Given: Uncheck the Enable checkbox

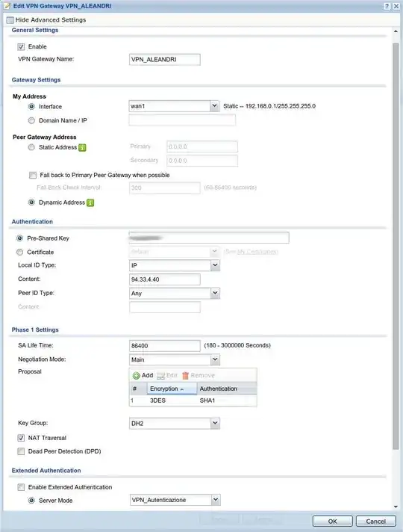Looking at the screenshot, I should point(21,47).
